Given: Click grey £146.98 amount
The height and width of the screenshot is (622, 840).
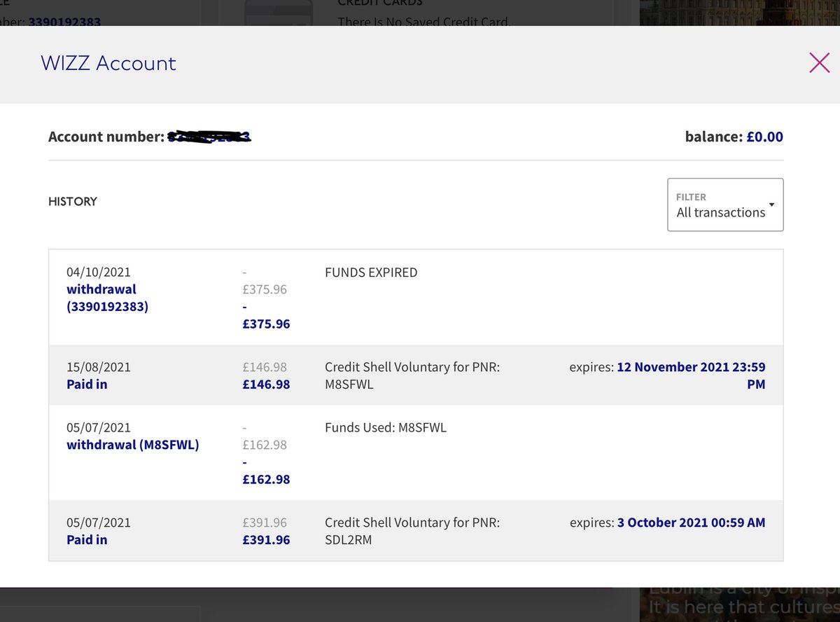Looking at the screenshot, I should (x=265, y=367).
